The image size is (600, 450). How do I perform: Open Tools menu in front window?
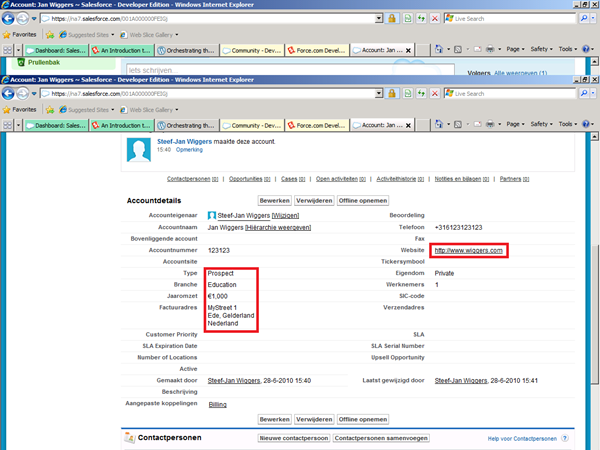(x=567, y=124)
